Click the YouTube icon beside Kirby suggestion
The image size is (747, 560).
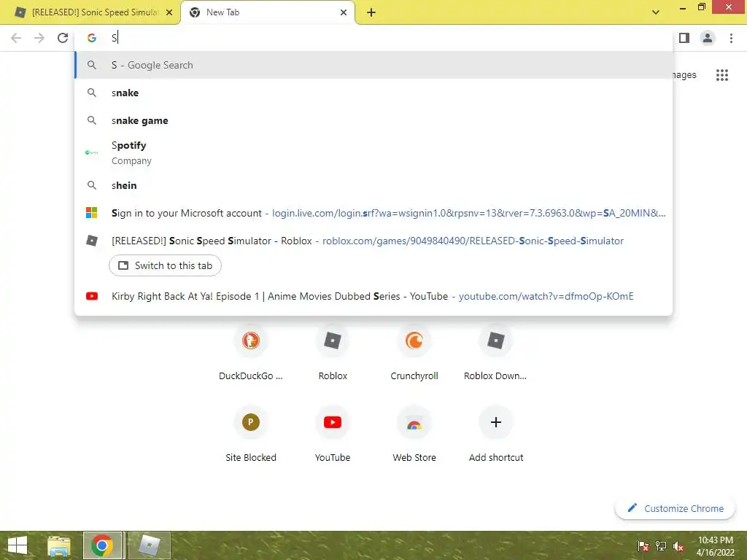click(91, 296)
